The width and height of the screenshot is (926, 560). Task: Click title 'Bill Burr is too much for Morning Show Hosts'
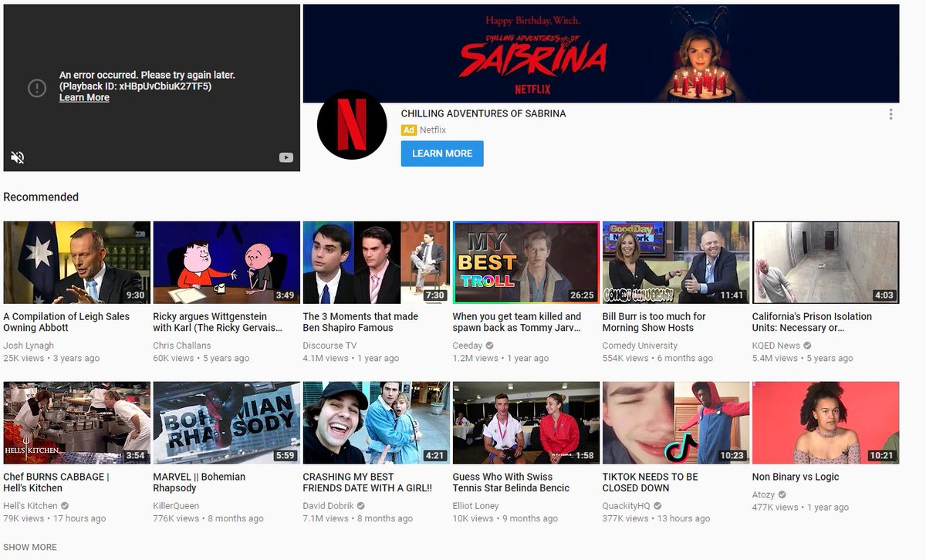654,322
